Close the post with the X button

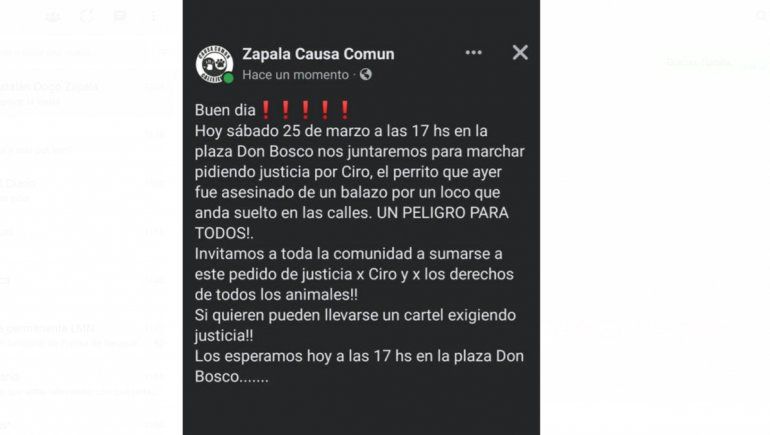(x=520, y=53)
